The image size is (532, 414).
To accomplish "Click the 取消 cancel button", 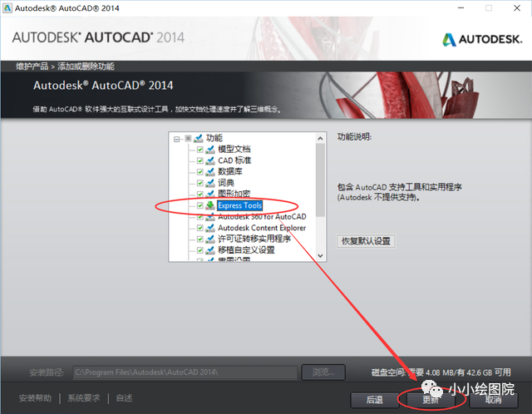I will point(494,400).
